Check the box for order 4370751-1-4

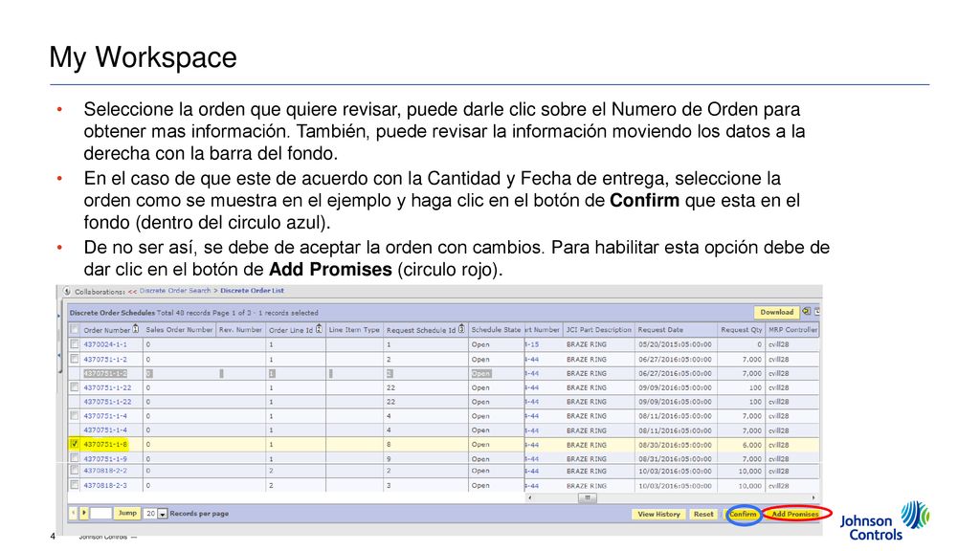point(75,415)
